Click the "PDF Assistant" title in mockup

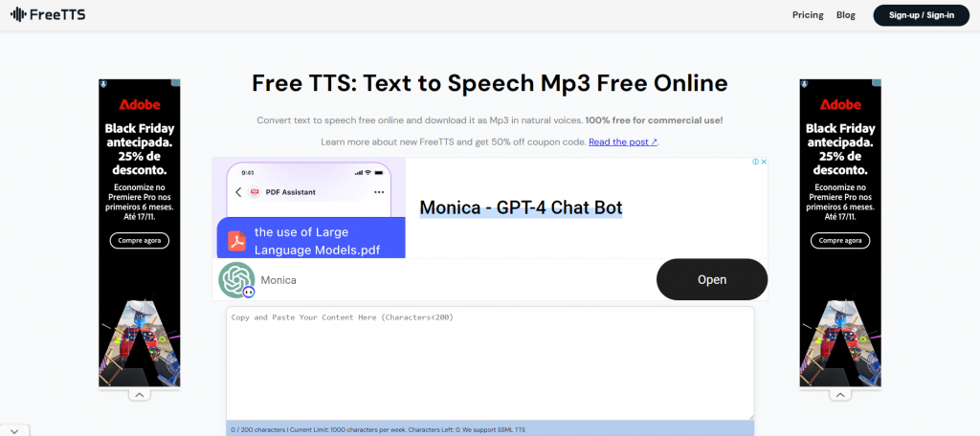pyautogui.click(x=291, y=192)
